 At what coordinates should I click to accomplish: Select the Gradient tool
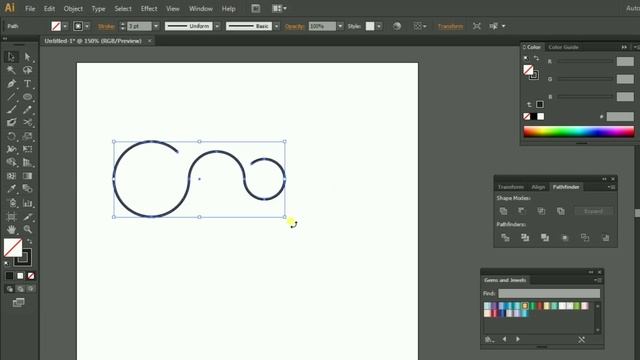point(27,176)
